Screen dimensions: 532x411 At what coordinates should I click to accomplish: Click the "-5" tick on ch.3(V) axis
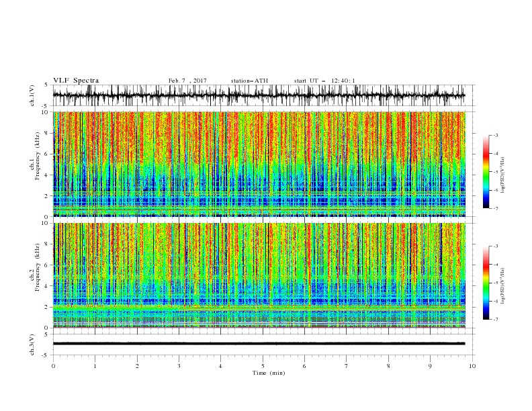[x=46, y=355]
